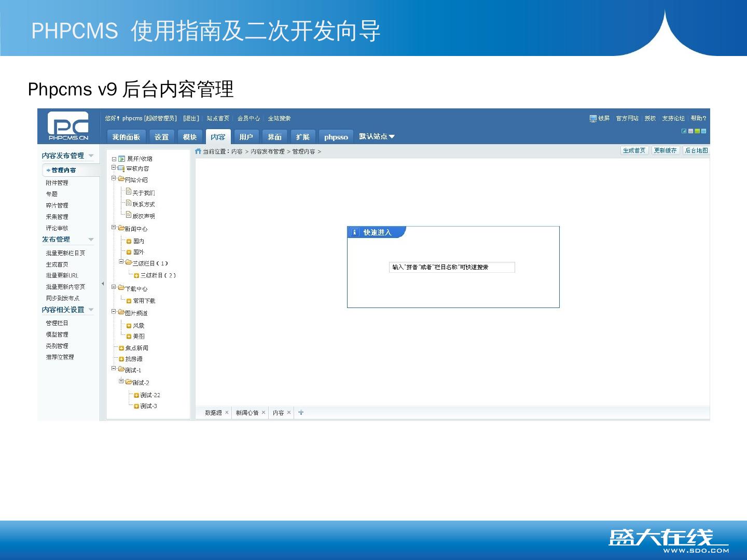Open the 默认站点 site dropdown

[377, 136]
